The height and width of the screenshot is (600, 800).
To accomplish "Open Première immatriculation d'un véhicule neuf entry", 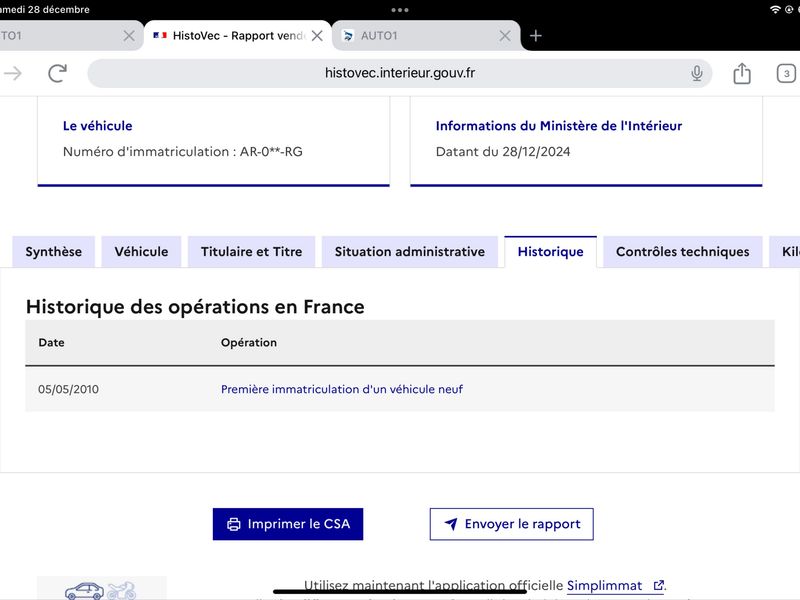I will click(341, 389).
